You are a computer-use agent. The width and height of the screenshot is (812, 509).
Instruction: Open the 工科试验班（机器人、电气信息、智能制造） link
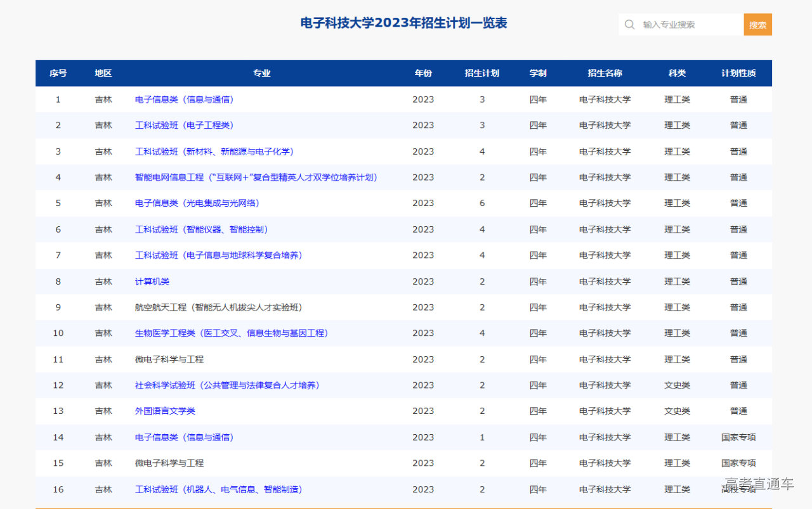[219, 489]
